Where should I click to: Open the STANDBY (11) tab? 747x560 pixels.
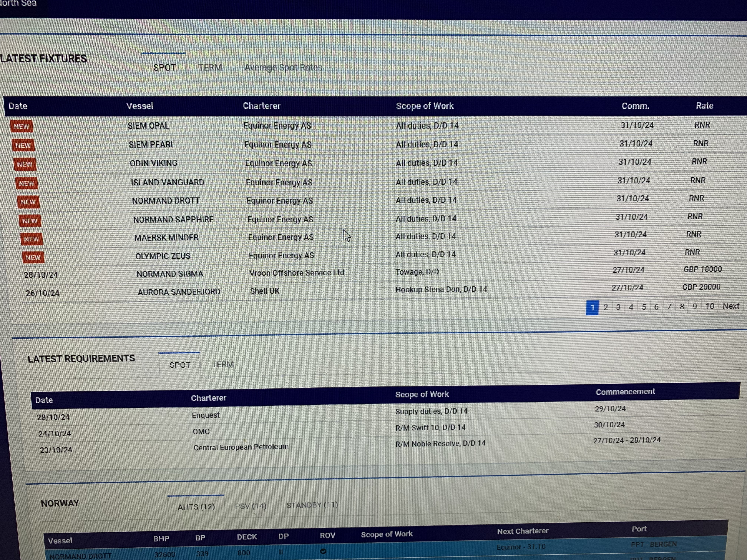click(x=312, y=505)
